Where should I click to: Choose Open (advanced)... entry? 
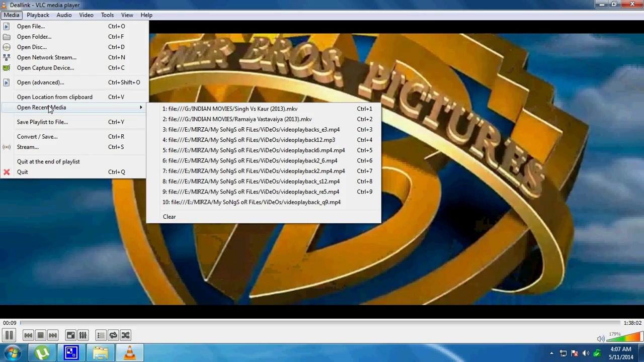[x=73, y=82]
